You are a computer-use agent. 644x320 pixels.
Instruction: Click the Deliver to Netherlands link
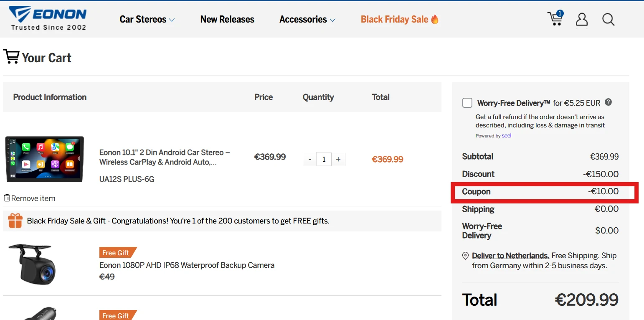(x=510, y=256)
